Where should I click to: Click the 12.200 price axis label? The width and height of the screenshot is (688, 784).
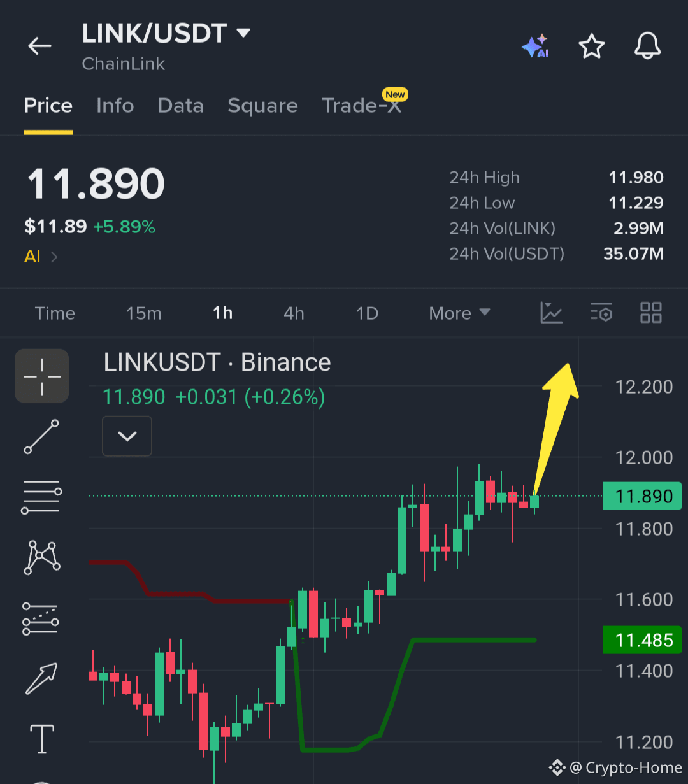(x=644, y=387)
